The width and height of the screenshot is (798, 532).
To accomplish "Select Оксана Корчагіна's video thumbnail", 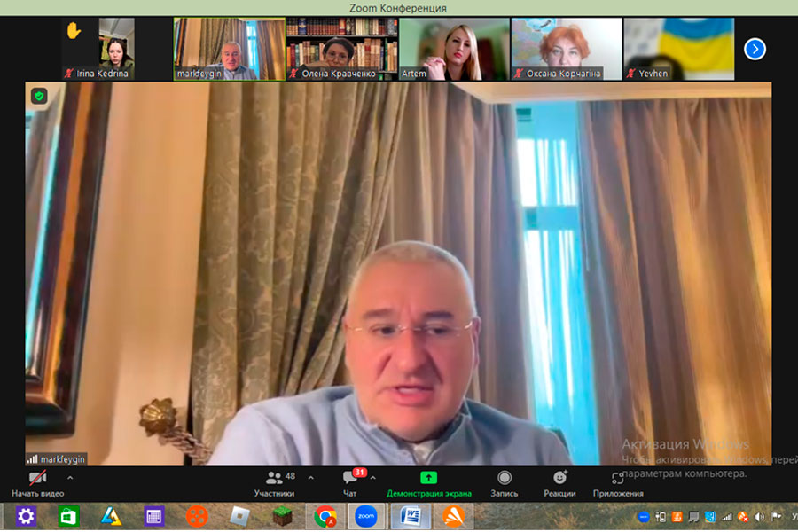I will [x=567, y=49].
